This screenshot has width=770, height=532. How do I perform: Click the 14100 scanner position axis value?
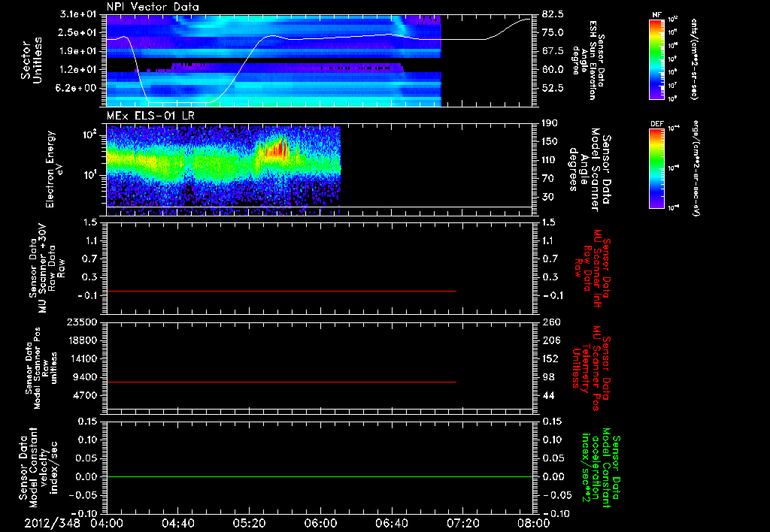pyautogui.click(x=82, y=358)
